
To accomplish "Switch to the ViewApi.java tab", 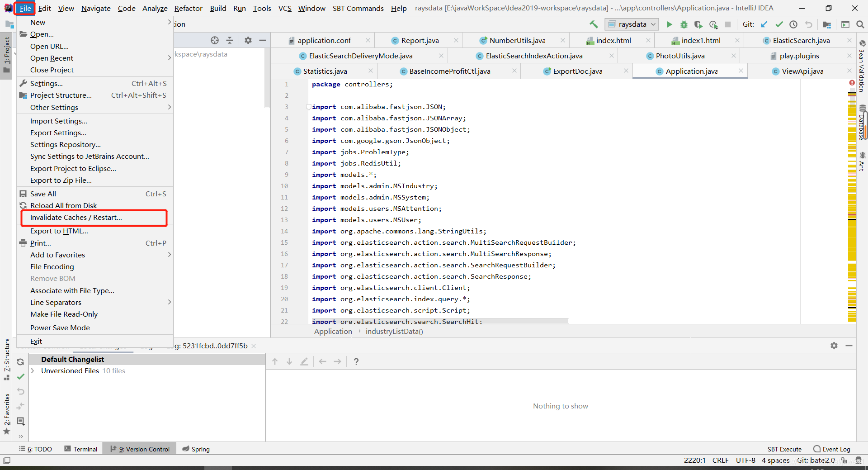I will (802, 71).
